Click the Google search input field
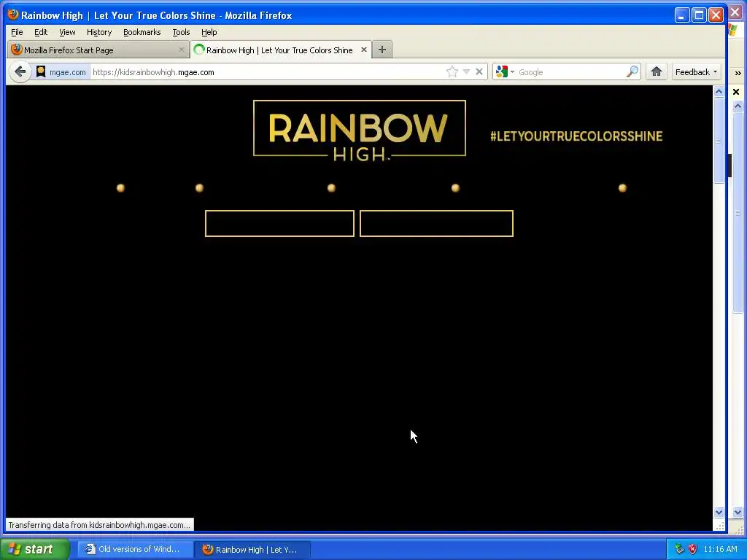Viewport: 747px width, 560px height. [x=570, y=72]
